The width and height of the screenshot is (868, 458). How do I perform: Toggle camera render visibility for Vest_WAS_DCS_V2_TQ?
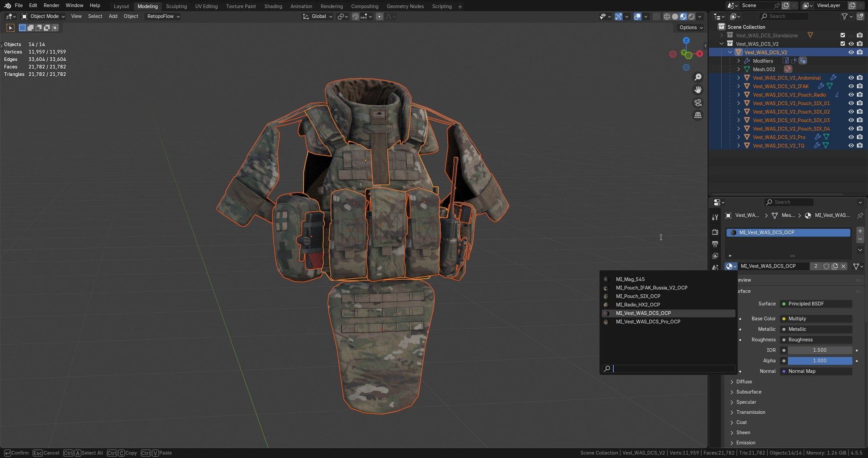(x=860, y=145)
